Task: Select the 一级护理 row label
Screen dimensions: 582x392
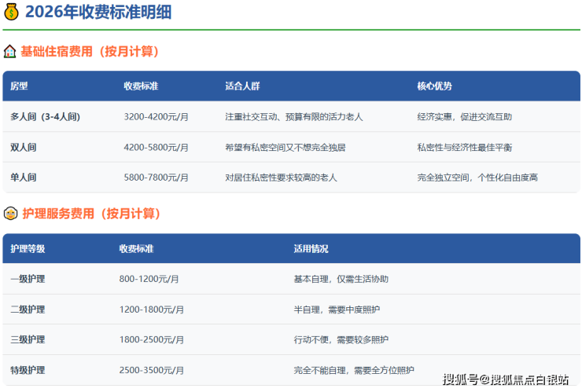Action: point(28,279)
